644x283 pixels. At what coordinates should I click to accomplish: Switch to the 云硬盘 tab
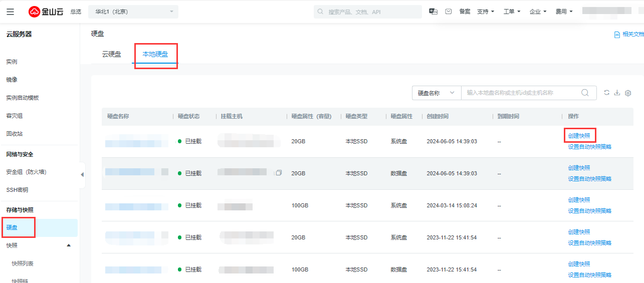111,54
